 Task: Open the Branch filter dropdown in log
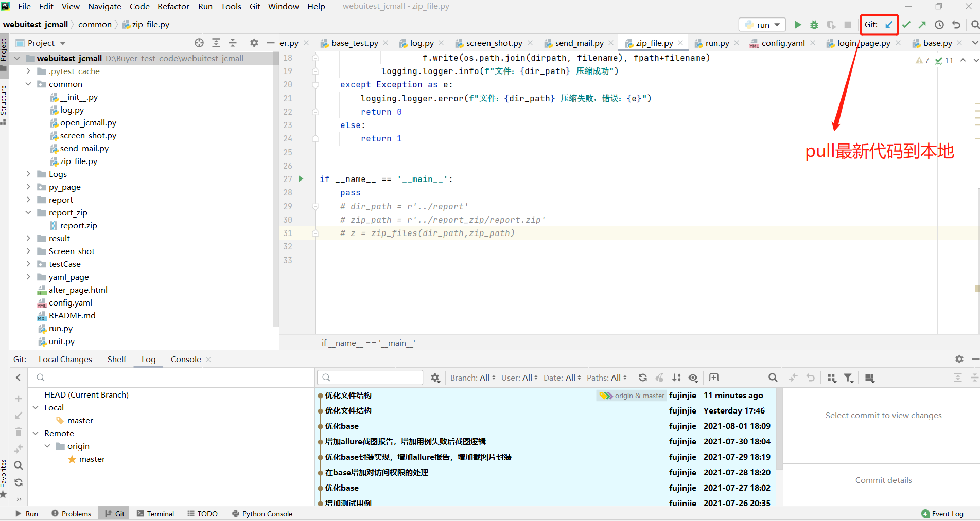472,378
